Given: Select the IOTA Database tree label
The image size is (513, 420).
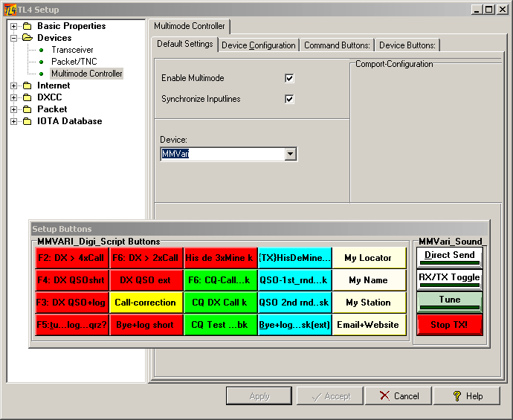Looking at the screenshot, I should click(70, 121).
